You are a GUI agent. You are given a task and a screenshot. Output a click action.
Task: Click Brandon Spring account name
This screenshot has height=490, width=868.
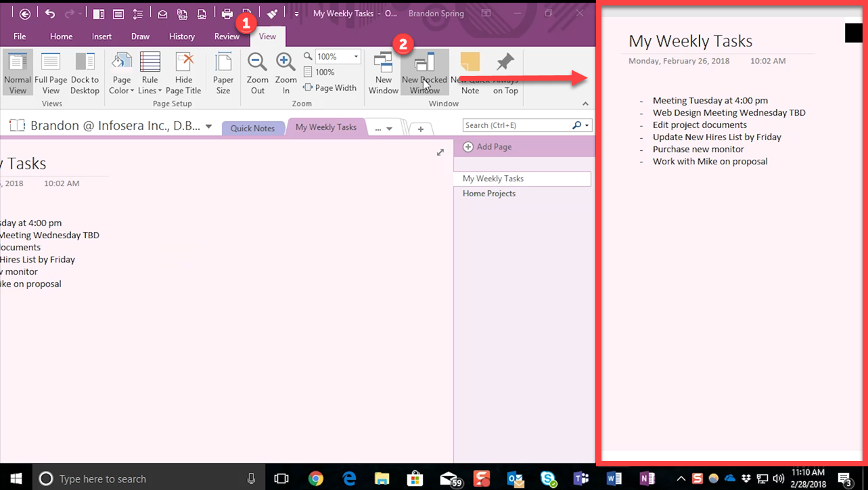coord(436,14)
